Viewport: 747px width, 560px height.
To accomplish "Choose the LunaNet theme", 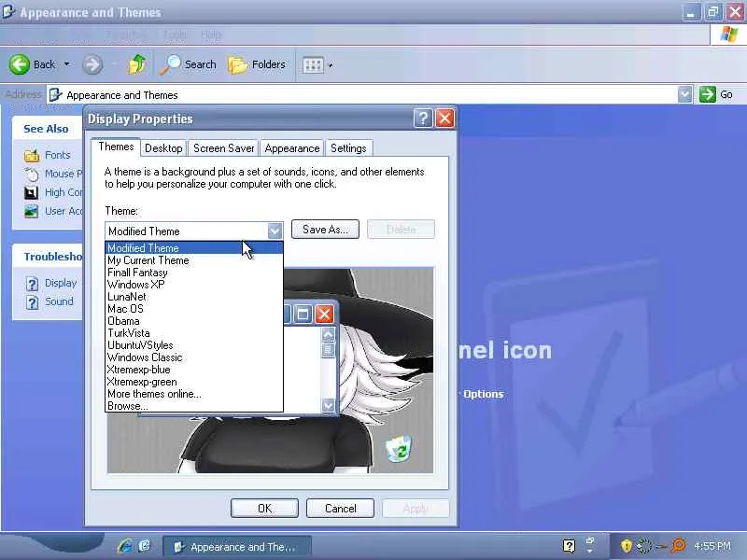I will 194,297.
